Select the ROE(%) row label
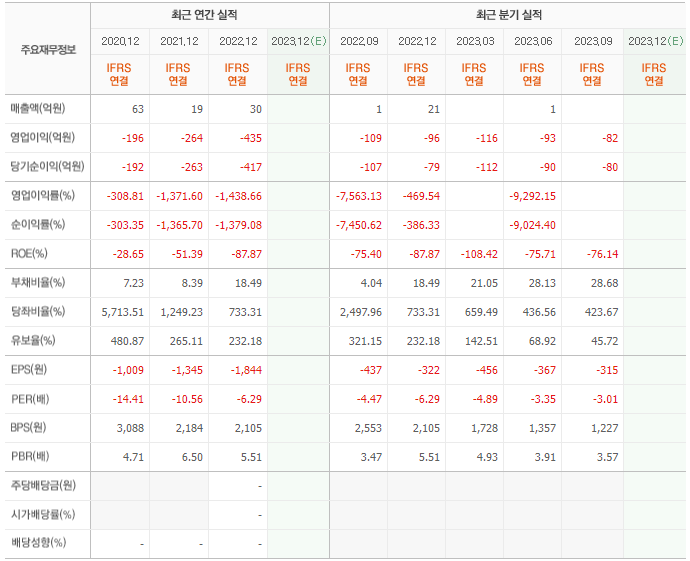Viewport: 690px width, 561px height. pyautogui.click(x=29, y=253)
